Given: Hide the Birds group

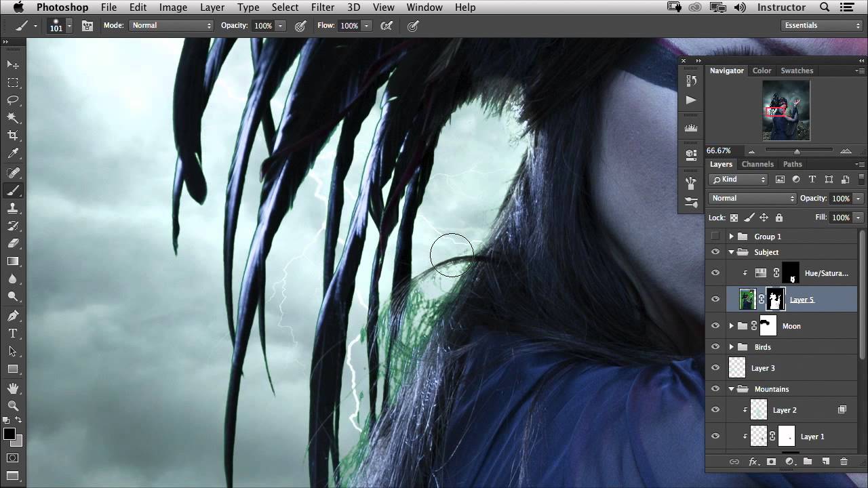Looking at the screenshot, I should pos(715,347).
